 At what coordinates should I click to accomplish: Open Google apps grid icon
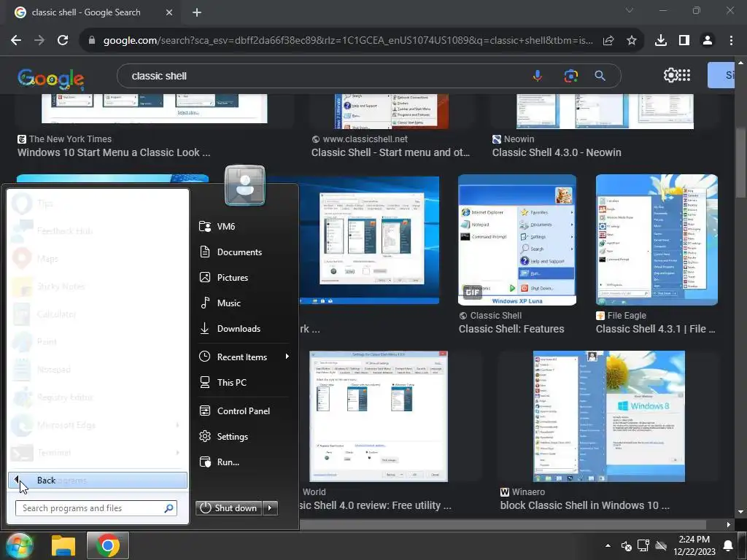point(684,75)
